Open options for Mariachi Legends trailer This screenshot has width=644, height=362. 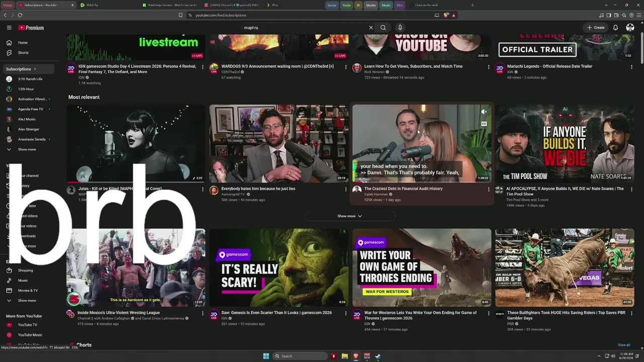631,67
